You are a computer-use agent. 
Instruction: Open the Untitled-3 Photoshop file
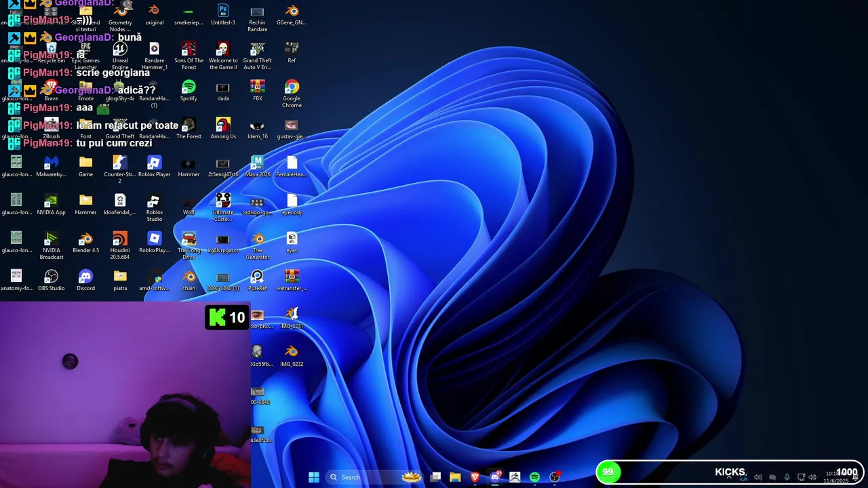pyautogui.click(x=223, y=15)
